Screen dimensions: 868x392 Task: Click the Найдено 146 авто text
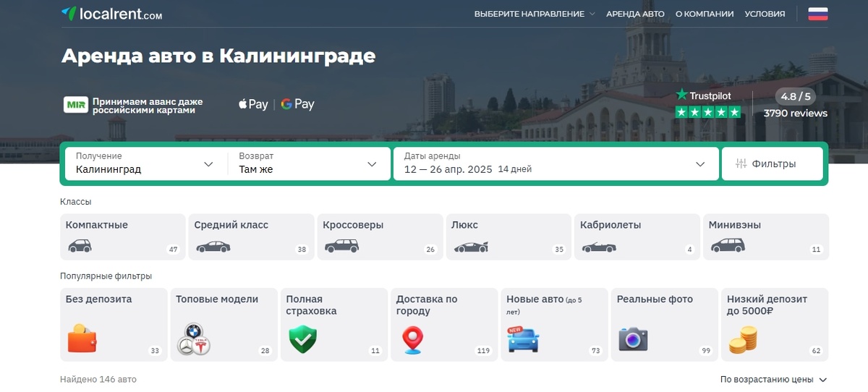coord(98,380)
